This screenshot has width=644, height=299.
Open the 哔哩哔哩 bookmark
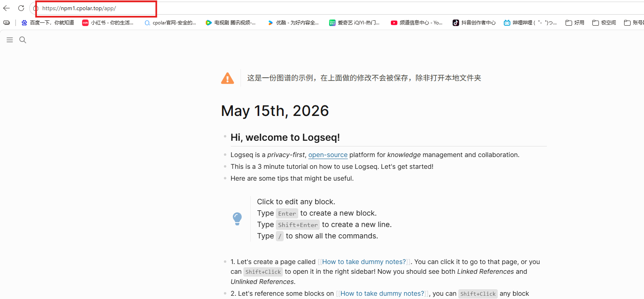click(530, 23)
